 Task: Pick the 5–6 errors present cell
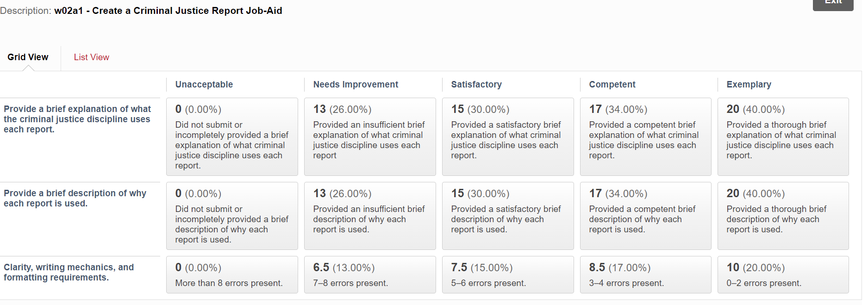(x=508, y=274)
